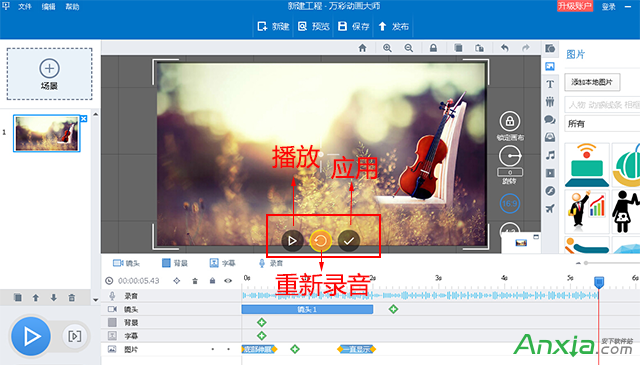Switch to the 镜头 tab
This screenshot has width=640, height=365.
[x=126, y=263]
